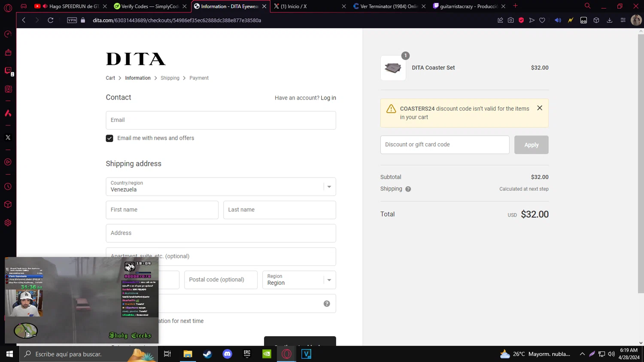Open Epic Games Launcher from taskbar
The image size is (644, 362).
pyautogui.click(x=247, y=354)
